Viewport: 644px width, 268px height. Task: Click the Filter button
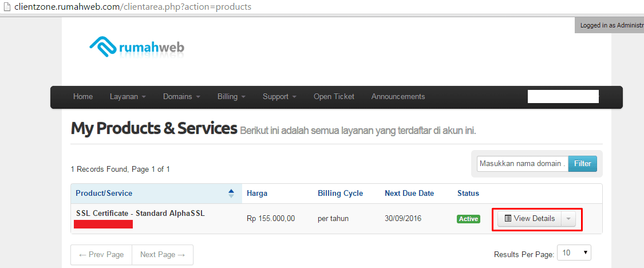pyautogui.click(x=582, y=164)
